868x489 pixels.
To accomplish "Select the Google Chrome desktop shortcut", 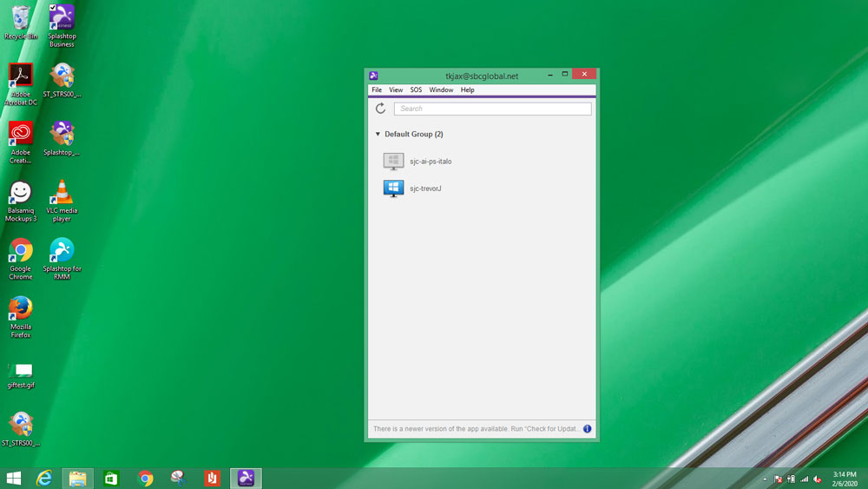I will pyautogui.click(x=21, y=259).
